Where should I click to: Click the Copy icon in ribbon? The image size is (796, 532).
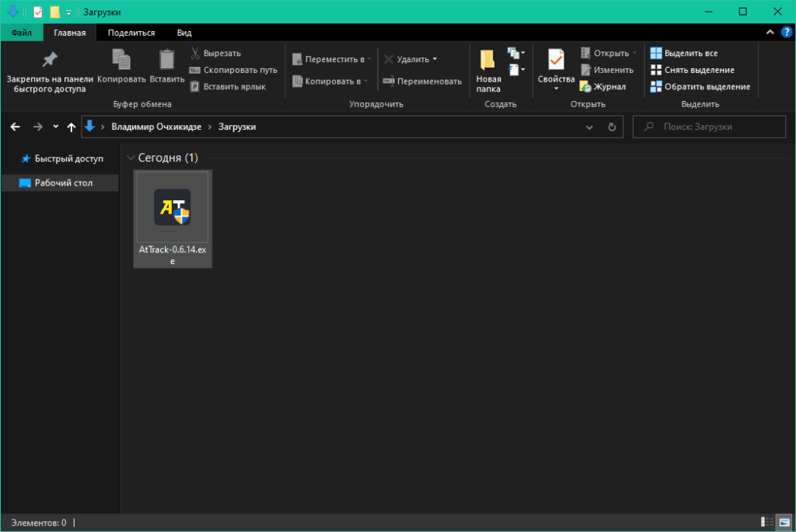[x=121, y=61]
